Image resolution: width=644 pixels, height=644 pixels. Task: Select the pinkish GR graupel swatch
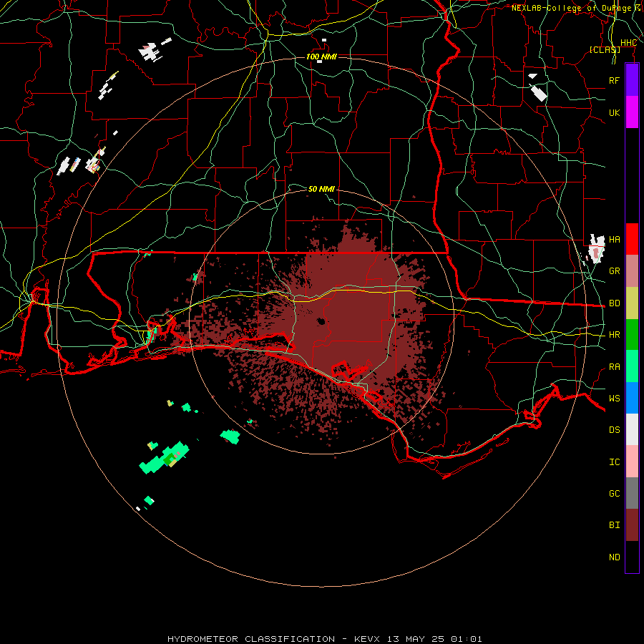632,271
